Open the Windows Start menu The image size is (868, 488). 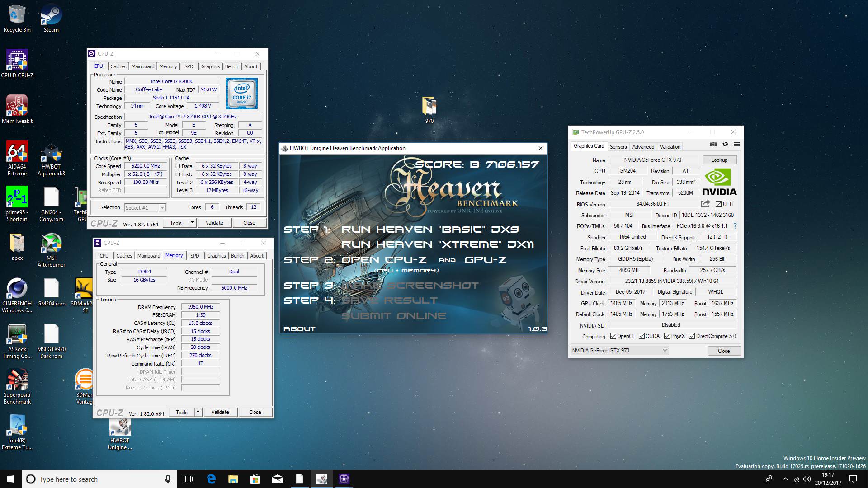tap(11, 479)
